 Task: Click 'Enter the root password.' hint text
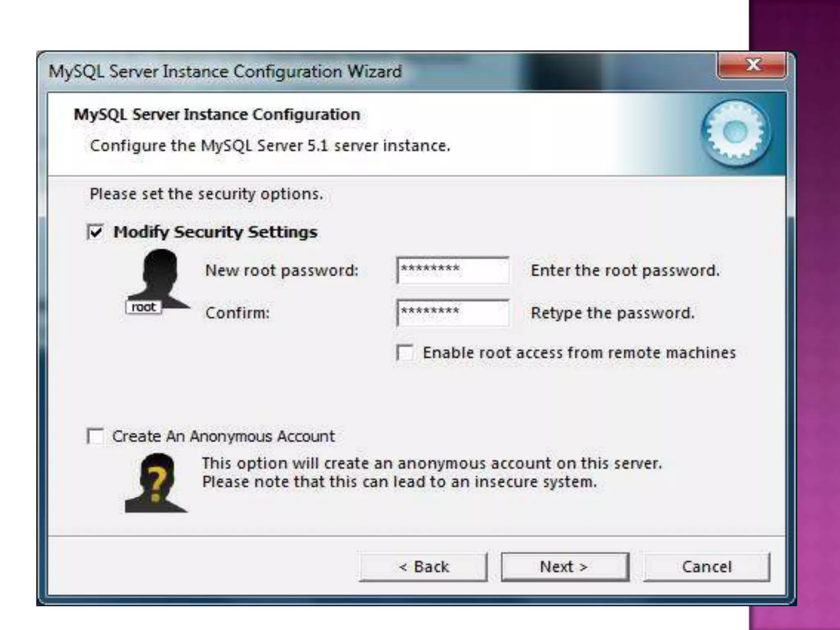click(x=625, y=270)
